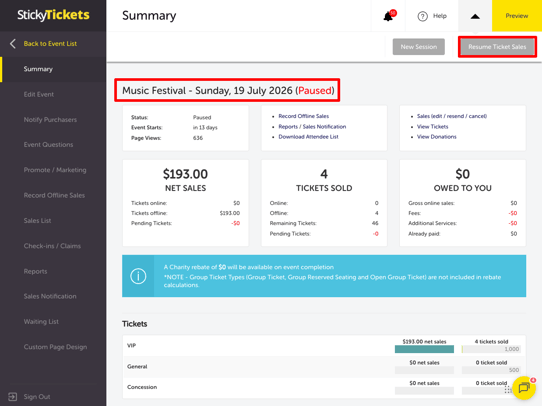Viewport: 542px width, 406px height.
Task: Open Custom Page Design in sidebar
Action: pos(55,347)
